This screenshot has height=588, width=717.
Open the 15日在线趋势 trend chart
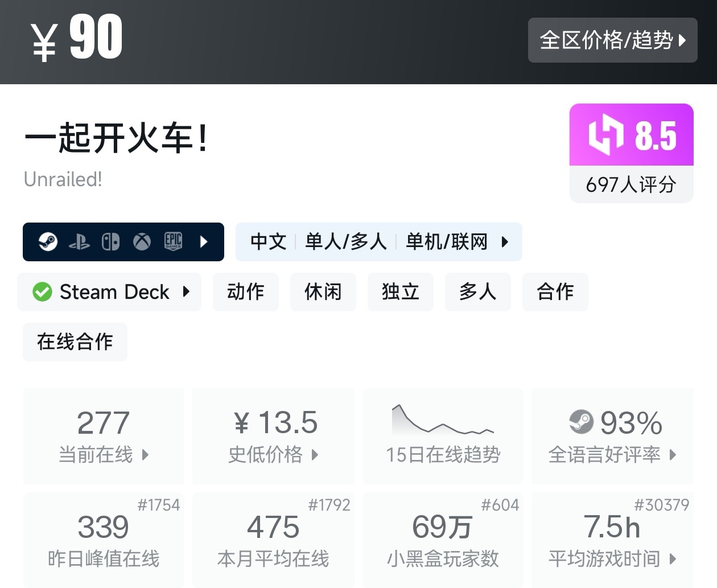pos(443,436)
